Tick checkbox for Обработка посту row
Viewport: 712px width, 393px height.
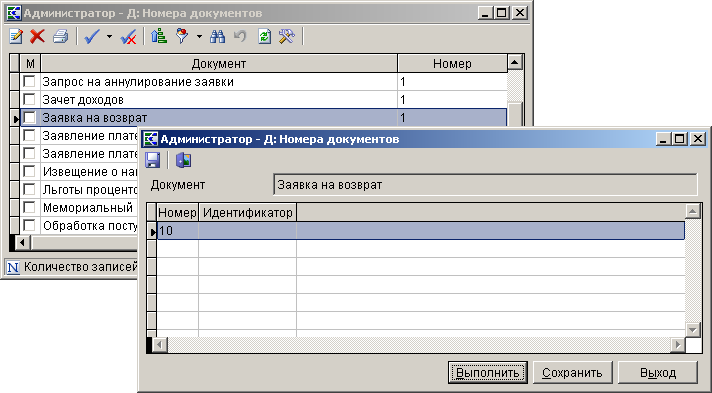pyautogui.click(x=29, y=225)
